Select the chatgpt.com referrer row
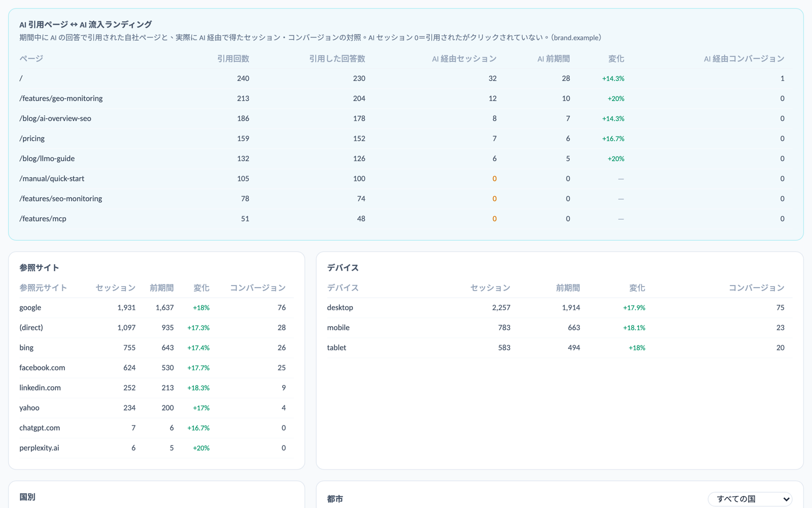The height and width of the screenshot is (508, 812). pyautogui.click(x=156, y=428)
